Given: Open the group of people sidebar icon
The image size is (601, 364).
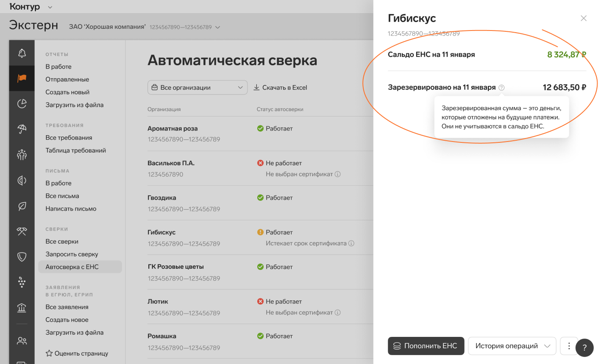Looking at the screenshot, I should pos(22,155).
